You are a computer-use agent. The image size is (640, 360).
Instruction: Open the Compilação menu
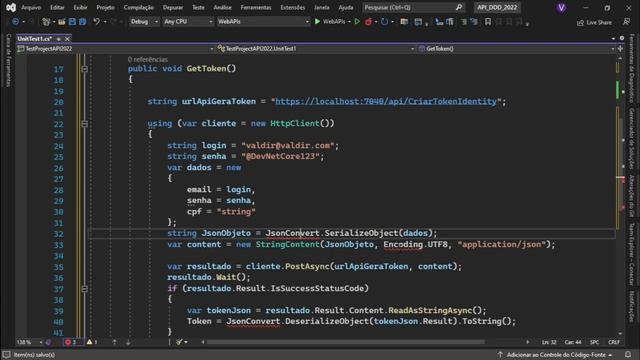tap(139, 7)
